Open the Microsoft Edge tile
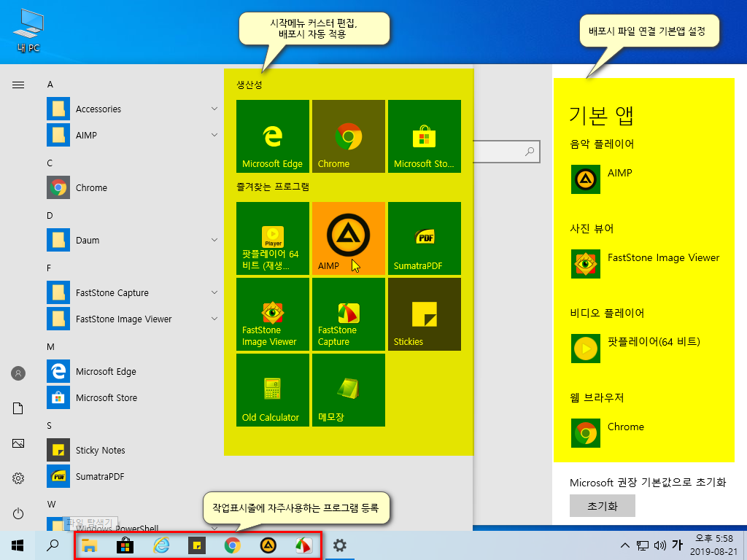 [x=273, y=136]
